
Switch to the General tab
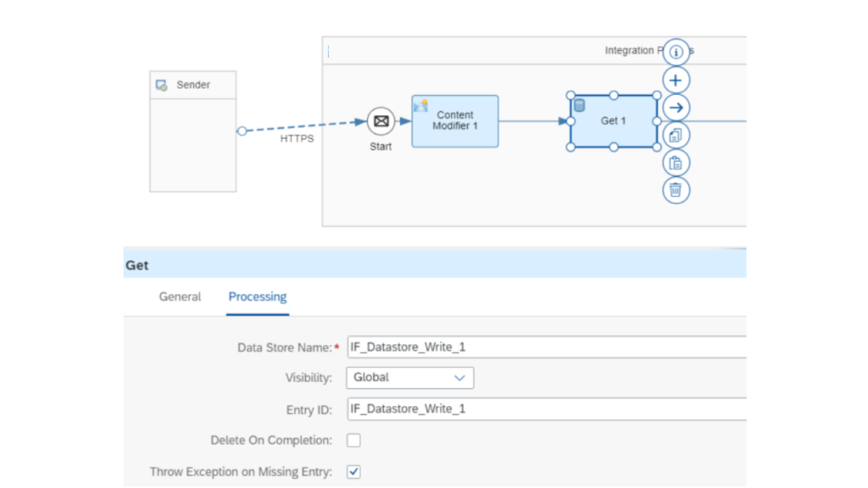180,297
